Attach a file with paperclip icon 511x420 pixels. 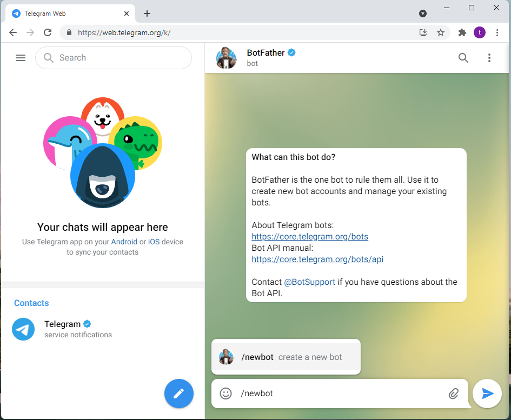tap(453, 394)
